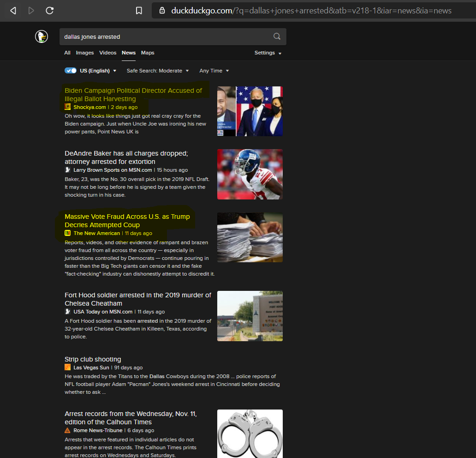The height and width of the screenshot is (458, 476).
Task: Open DuckDuckGo home via the duck logo
Action: [42, 37]
